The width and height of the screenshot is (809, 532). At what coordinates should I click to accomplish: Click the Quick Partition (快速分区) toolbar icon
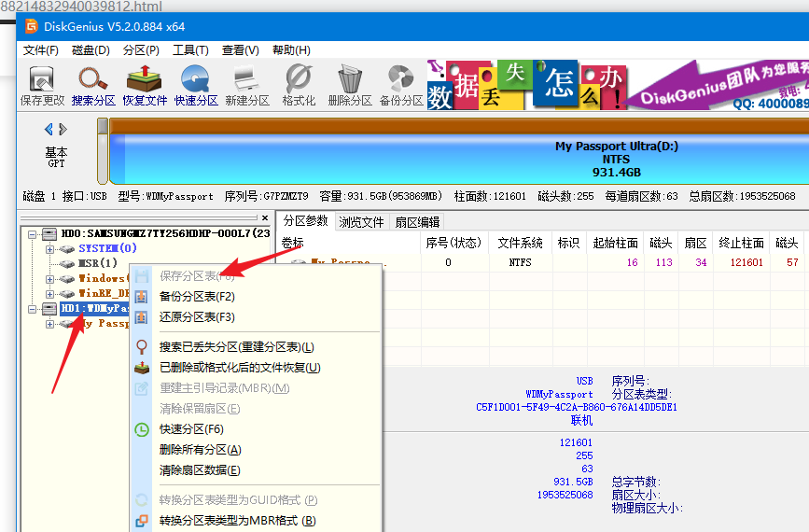[x=196, y=84]
